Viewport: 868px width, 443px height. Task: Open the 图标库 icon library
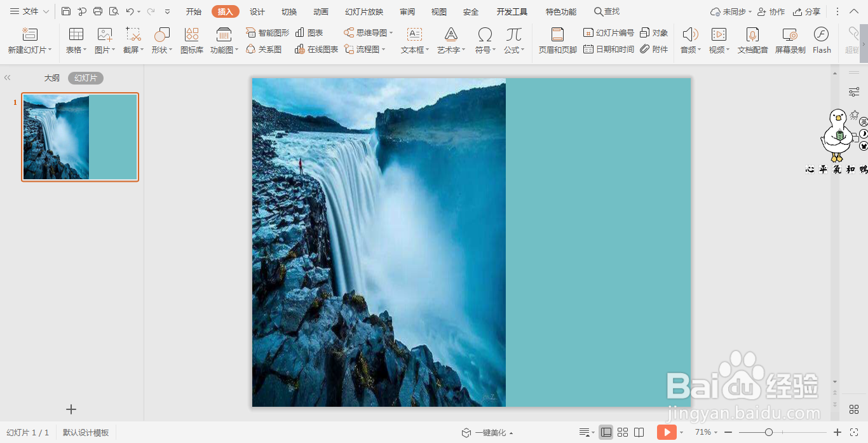pos(192,41)
